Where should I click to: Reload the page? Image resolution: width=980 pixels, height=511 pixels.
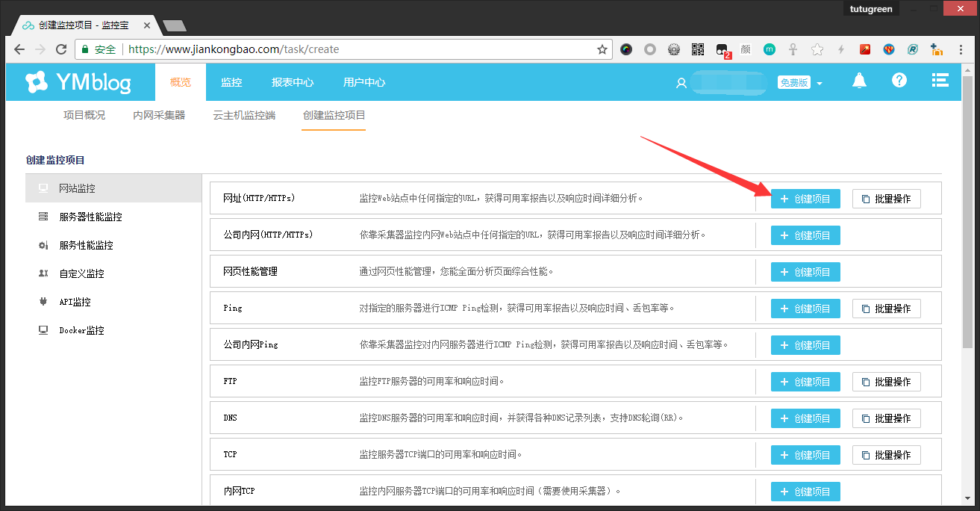point(61,49)
